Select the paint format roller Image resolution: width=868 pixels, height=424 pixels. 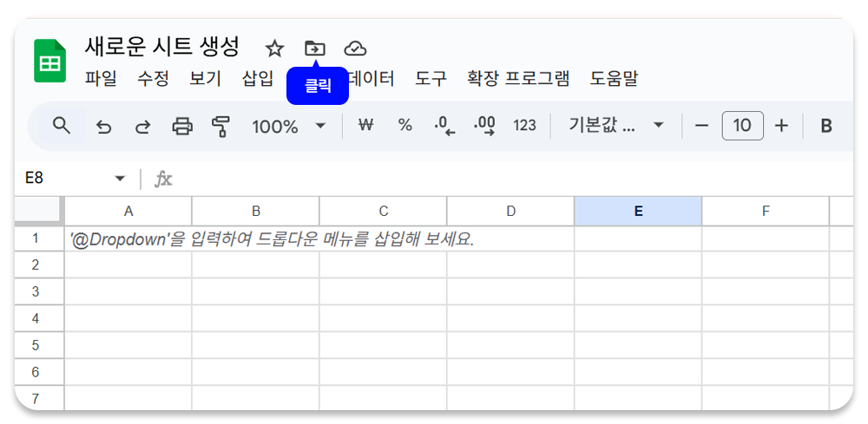point(220,127)
